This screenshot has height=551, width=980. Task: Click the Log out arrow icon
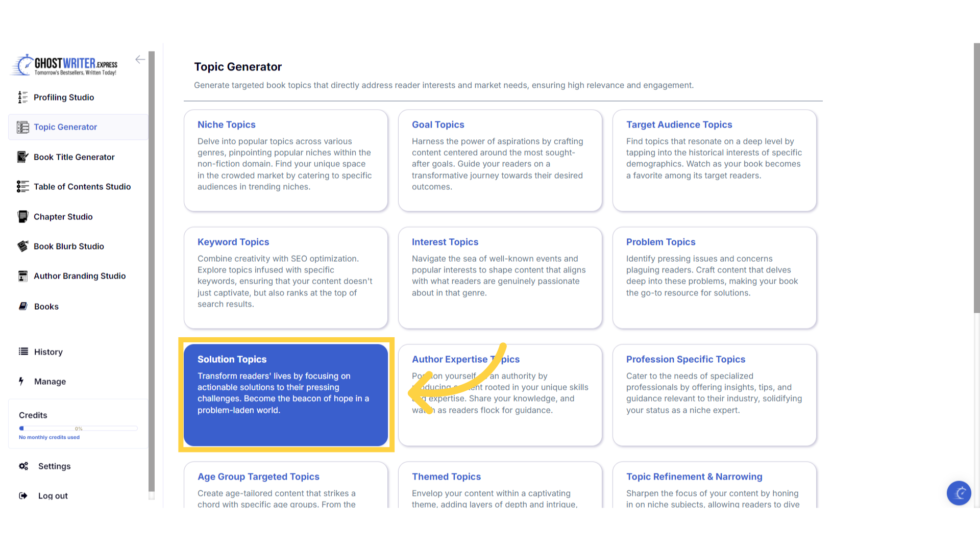pos(23,495)
